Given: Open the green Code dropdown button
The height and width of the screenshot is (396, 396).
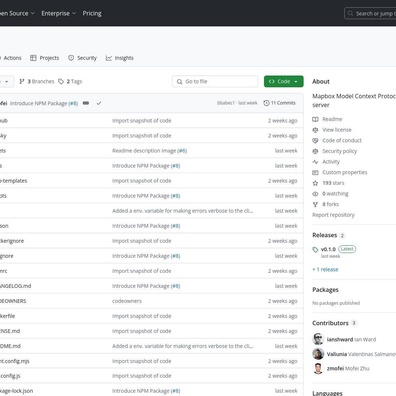Looking at the screenshot, I should click(x=284, y=81).
